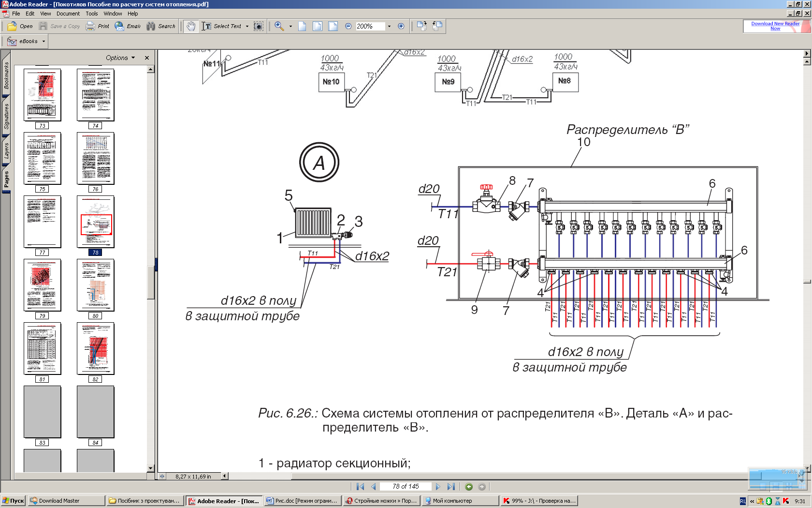The width and height of the screenshot is (812, 508).
Task: Activate the Select Text tool
Action: [x=221, y=26]
